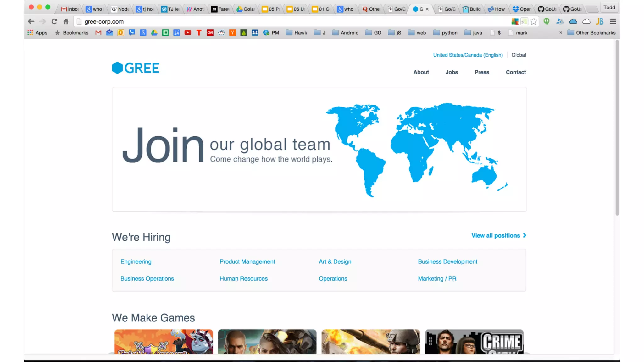The image size is (644, 362).
Task: Open the About navigation item
Action: [x=421, y=72]
